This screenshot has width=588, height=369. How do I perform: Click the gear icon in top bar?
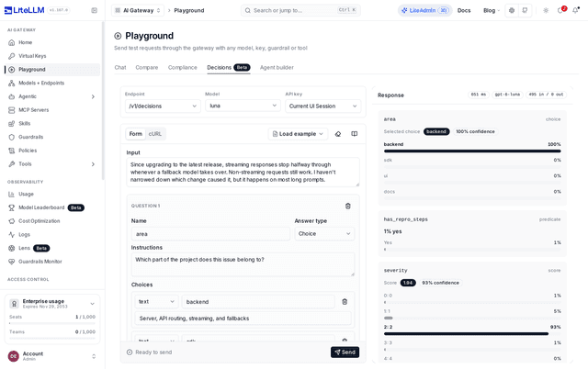click(x=512, y=10)
